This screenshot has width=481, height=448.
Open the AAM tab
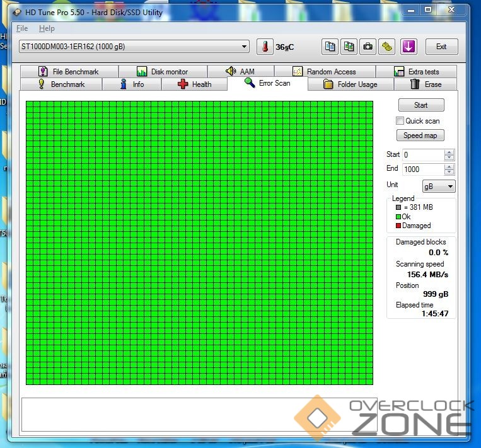[x=241, y=71]
